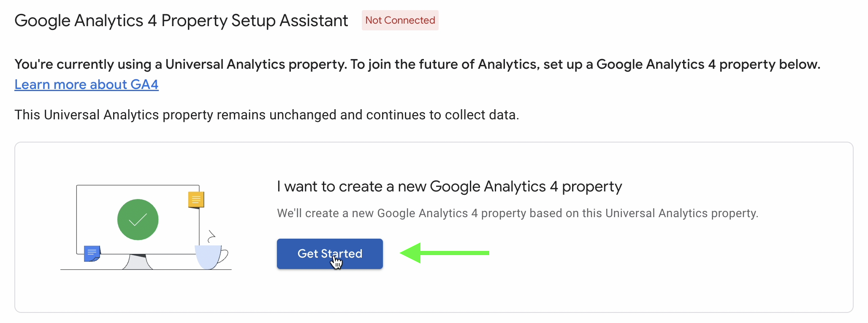Image resolution: width=868 pixels, height=323 pixels.
Task: Click the Not Connected status badge
Action: (400, 20)
